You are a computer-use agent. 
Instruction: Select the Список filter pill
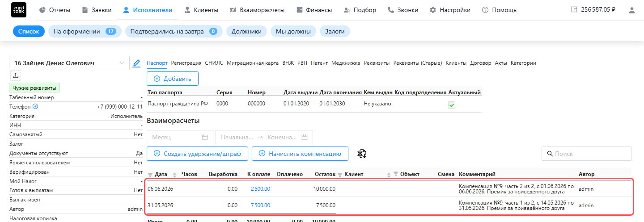(29, 31)
